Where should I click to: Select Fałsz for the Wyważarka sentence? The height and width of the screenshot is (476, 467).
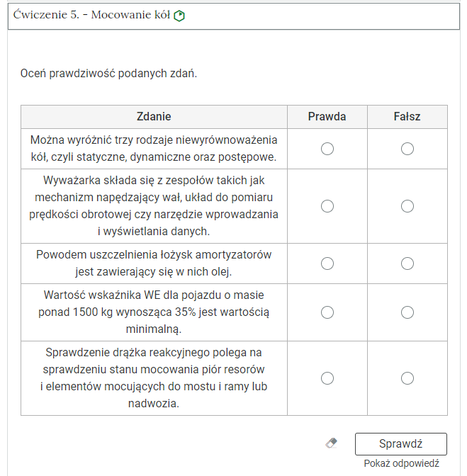[x=407, y=206]
